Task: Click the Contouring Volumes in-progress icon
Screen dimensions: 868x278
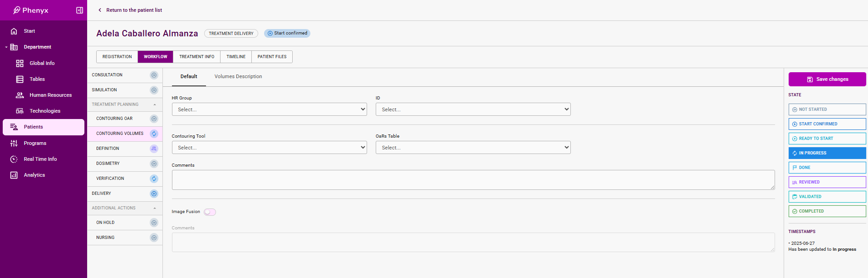Action: 154,134
